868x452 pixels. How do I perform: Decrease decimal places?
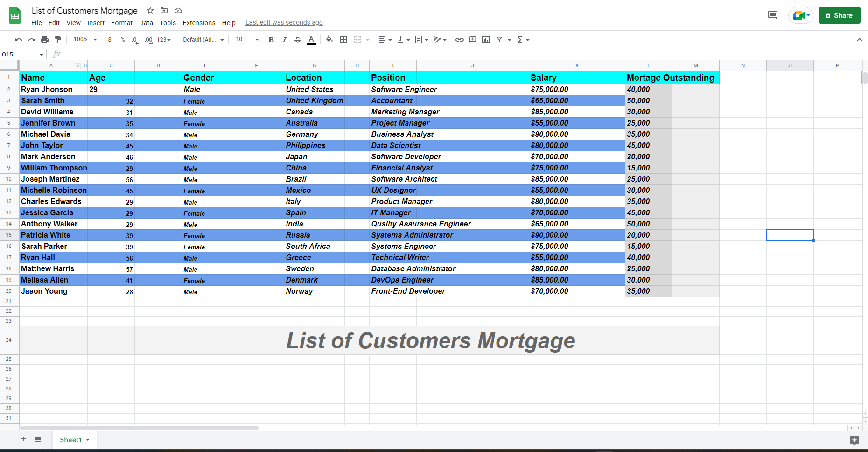[x=135, y=40]
